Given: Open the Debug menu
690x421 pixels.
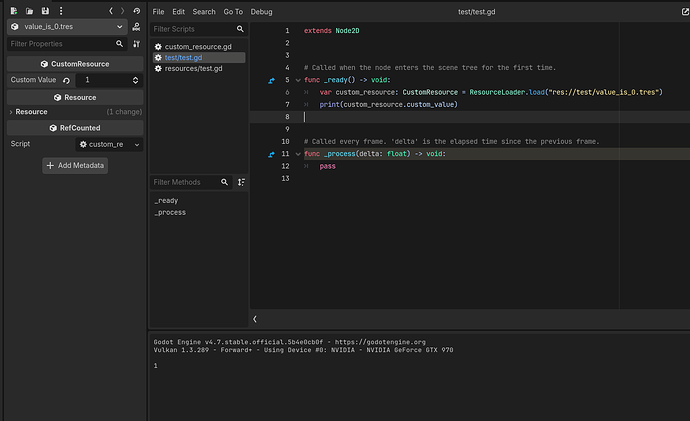Looking at the screenshot, I should 261,12.
